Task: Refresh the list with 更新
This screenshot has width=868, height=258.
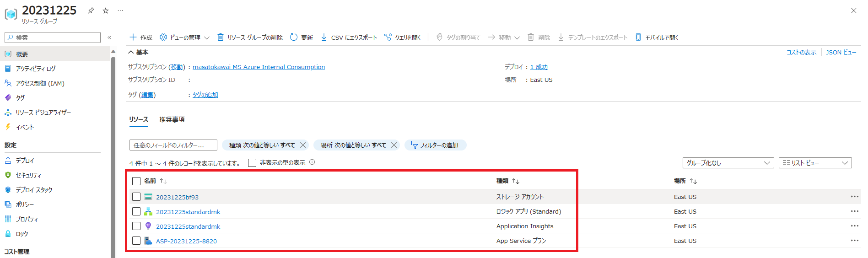Action: pyautogui.click(x=302, y=38)
